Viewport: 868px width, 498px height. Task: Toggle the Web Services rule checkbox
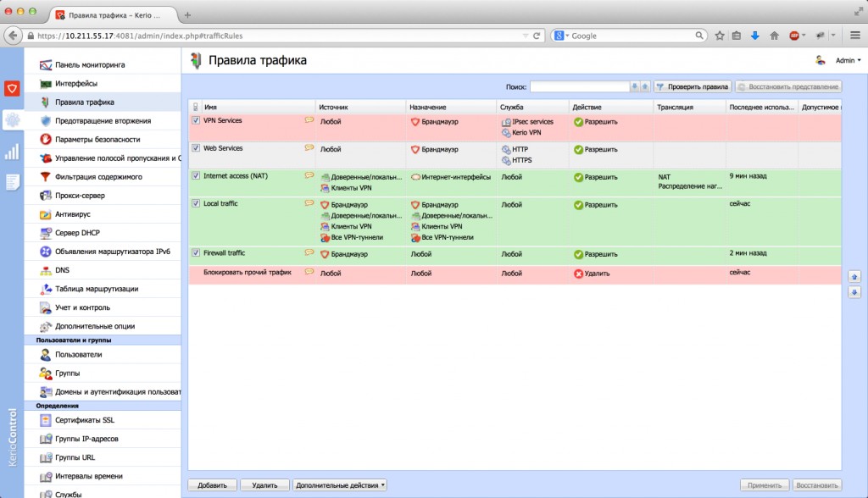click(196, 147)
